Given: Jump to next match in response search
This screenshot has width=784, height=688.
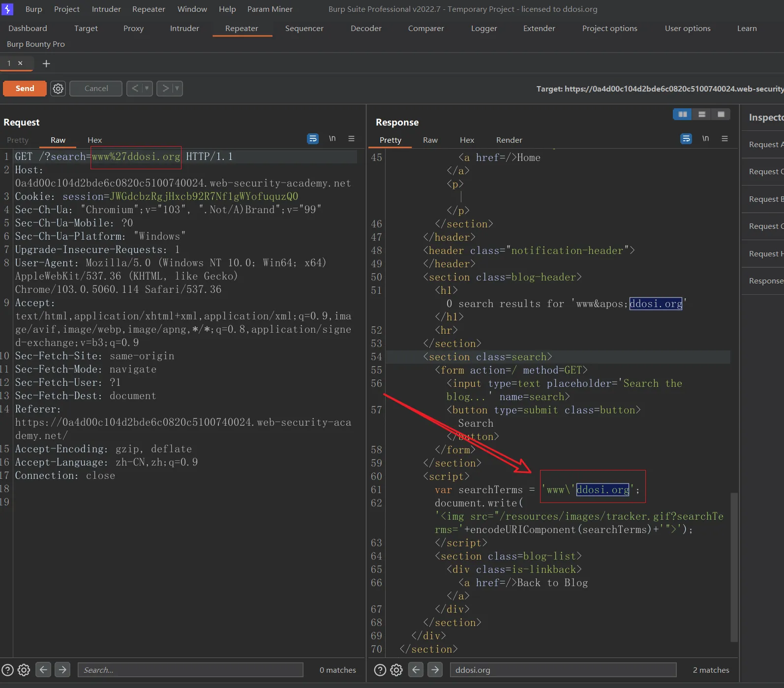Looking at the screenshot, I should pos(435,670).
